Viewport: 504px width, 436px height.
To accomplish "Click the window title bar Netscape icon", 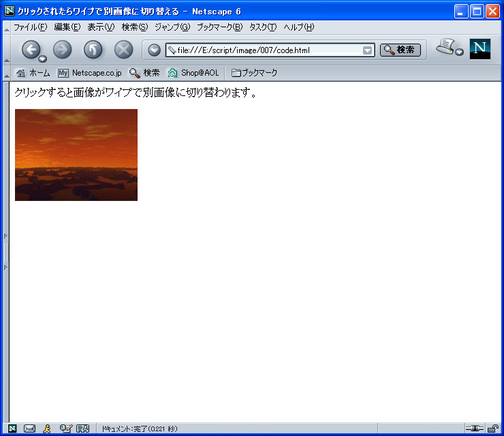I will [x=10, y=11].
